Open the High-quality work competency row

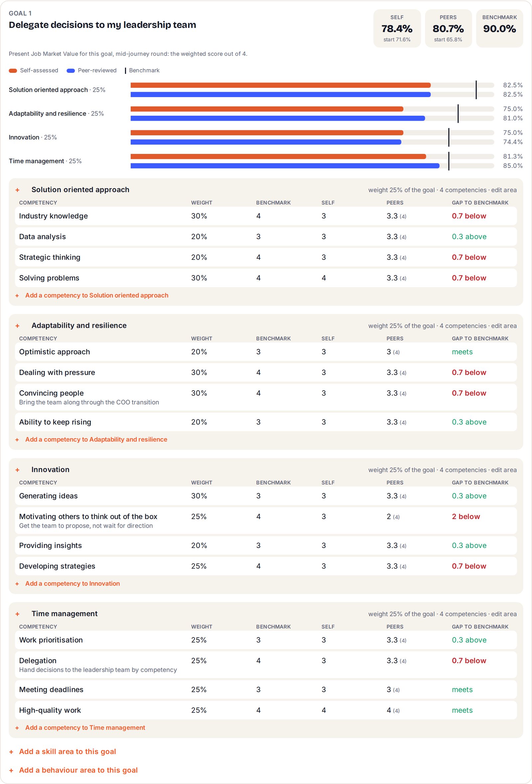coord(266,710)
